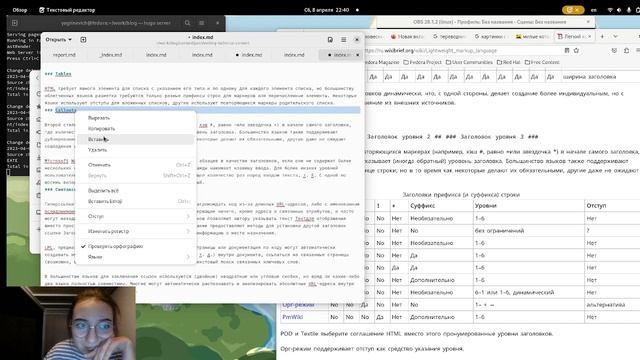Click the Pocket save icon in browser toolbar
Screen dimensions: 640x360
pos(614,51)
